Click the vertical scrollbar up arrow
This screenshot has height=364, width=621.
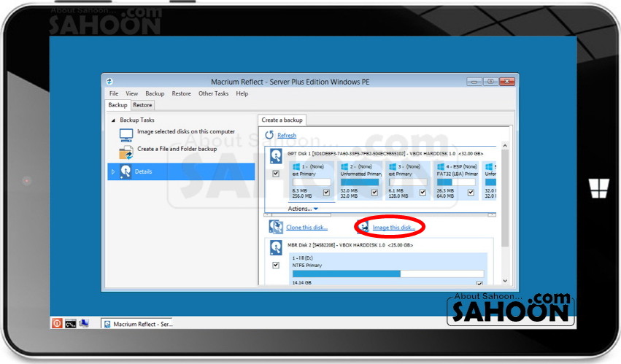(505, 146)
